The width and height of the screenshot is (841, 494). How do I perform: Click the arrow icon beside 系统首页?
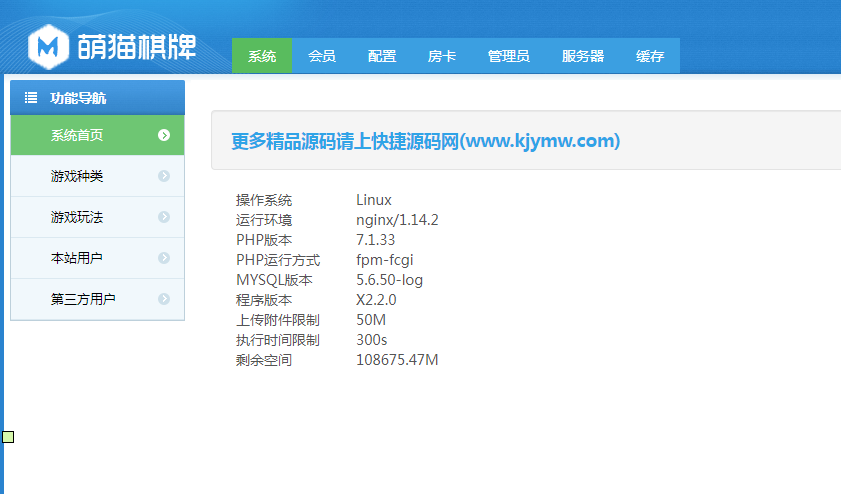(x=164, y=135)
